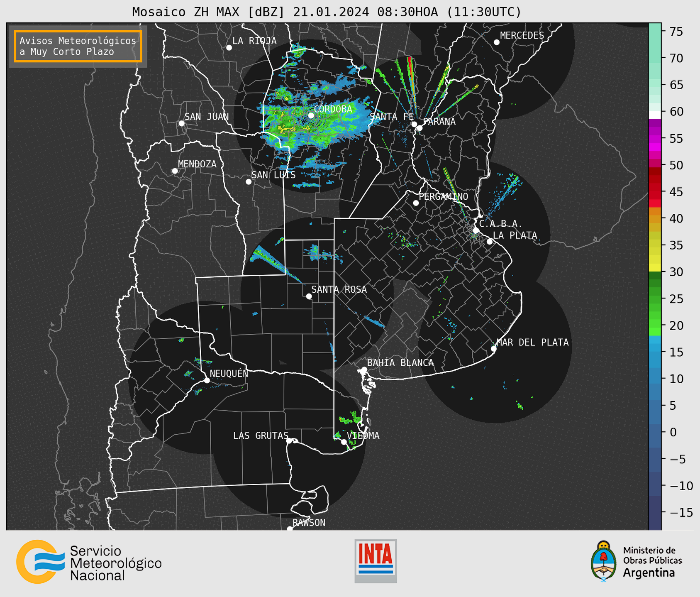Image resolution: width=700 pixels, height=597 pixels.
Task: Click the 60 dBZ white colorbar band
Action: [655, 115]
